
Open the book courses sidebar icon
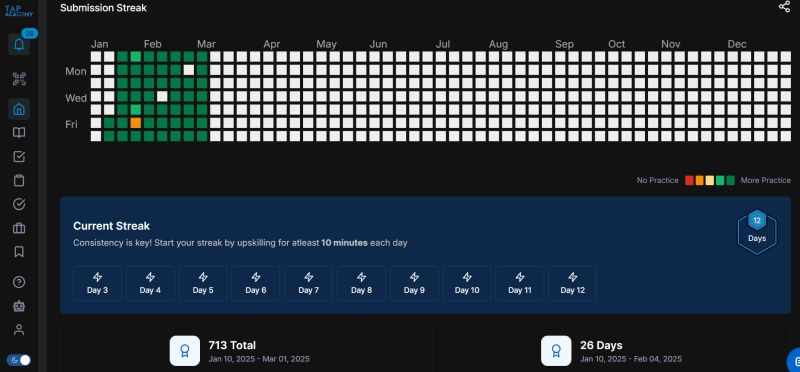coord(19,133)
